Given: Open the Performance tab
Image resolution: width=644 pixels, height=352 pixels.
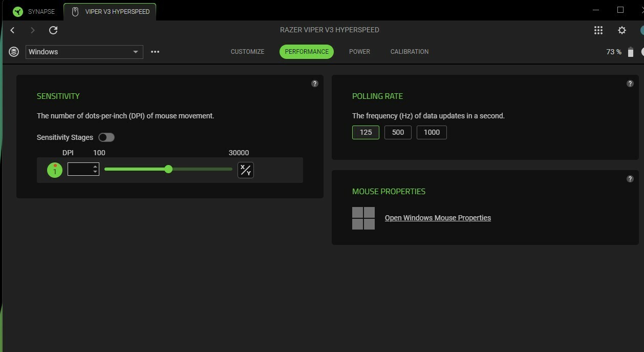Looking at the screenshot, I should [x=307, y=52].
